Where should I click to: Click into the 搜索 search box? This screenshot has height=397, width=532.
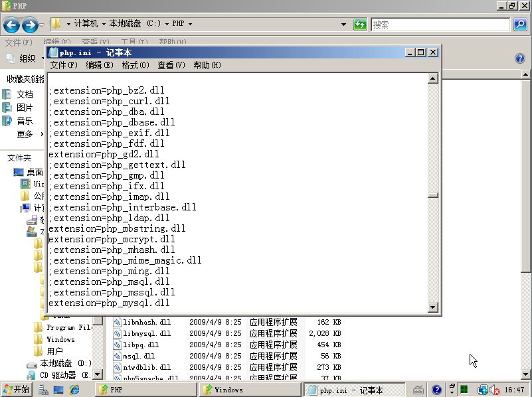(440, 25)
